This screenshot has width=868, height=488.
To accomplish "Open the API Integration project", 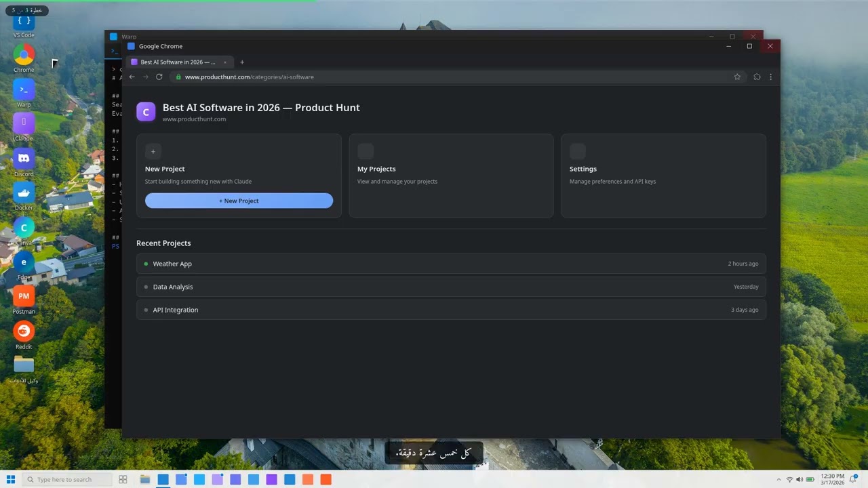I will click(x=451, y=310).
